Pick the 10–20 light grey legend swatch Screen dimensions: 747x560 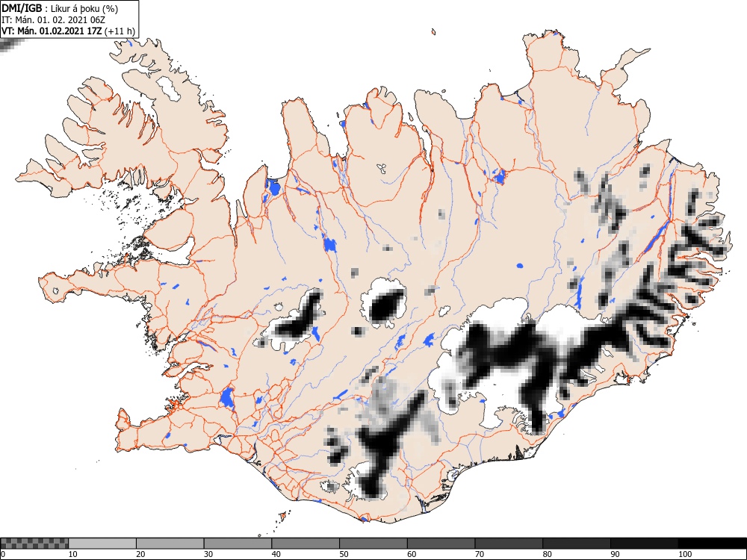click(x=102, y=544)
